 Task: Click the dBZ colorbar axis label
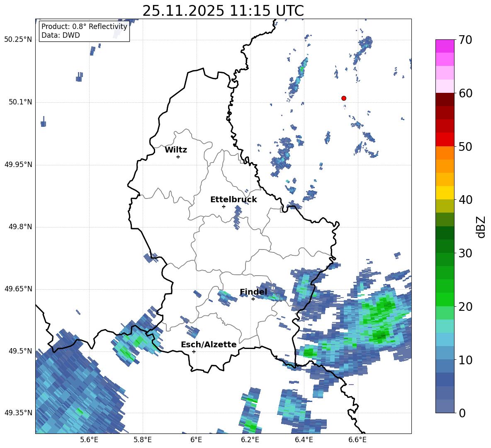pos(481,227)
